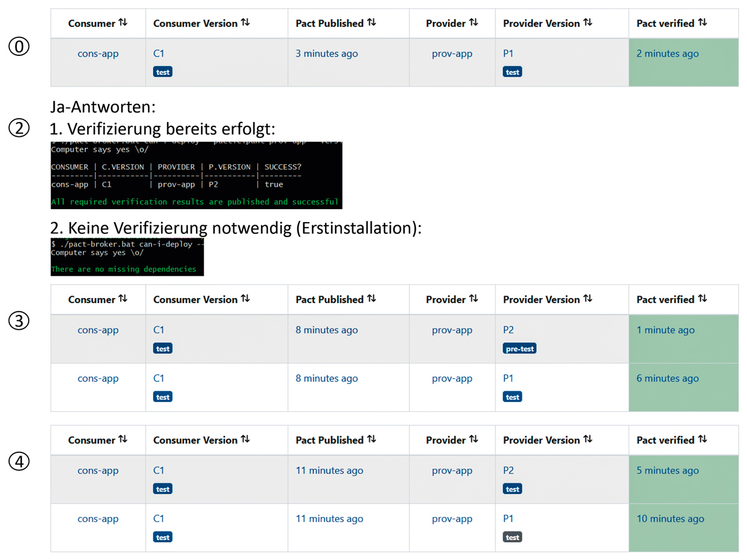Click Pact verified sort icon in table ④
Image resolution: width=747 pixels, height=560 pixels.
(x=703, y=440)
